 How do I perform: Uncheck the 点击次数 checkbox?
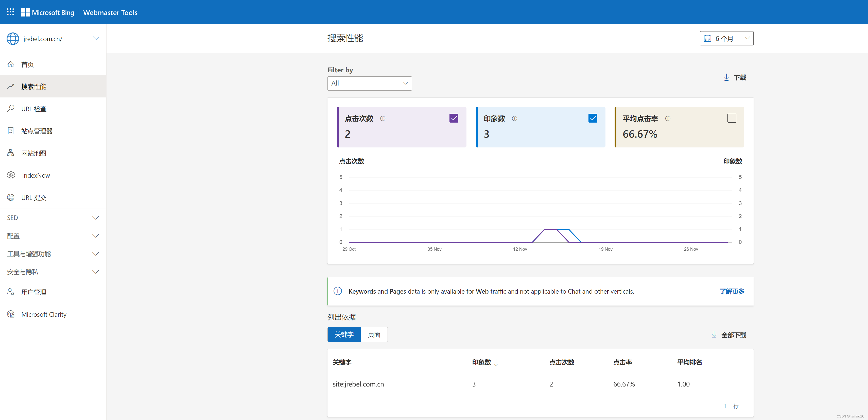click(x=454, y=118)
